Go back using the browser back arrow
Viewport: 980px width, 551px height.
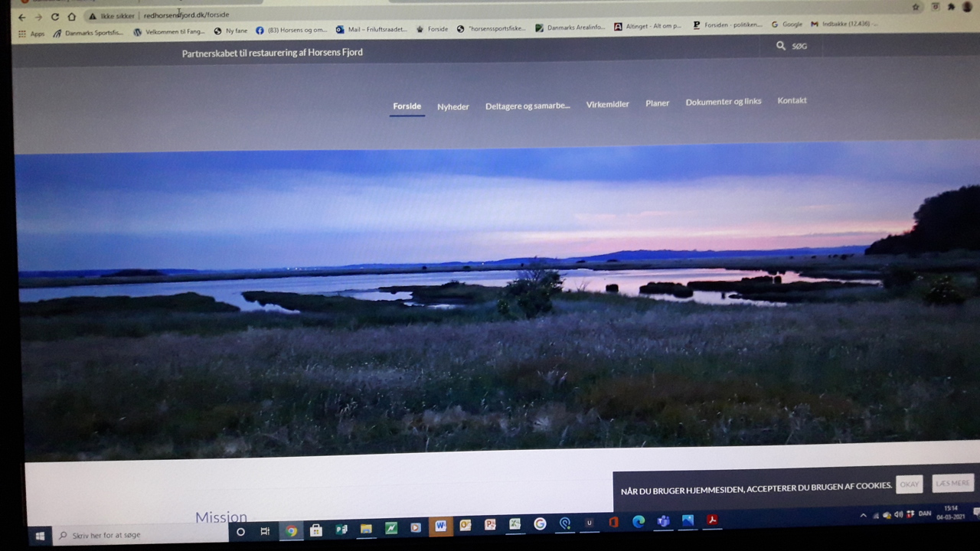click(21, 17)
